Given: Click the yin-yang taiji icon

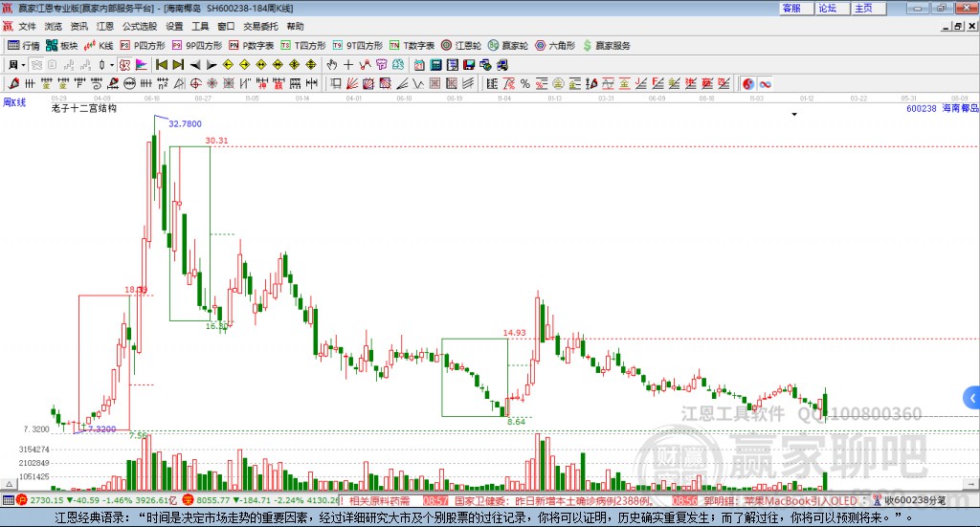Looking at the screenshot, I should (748, 83).
